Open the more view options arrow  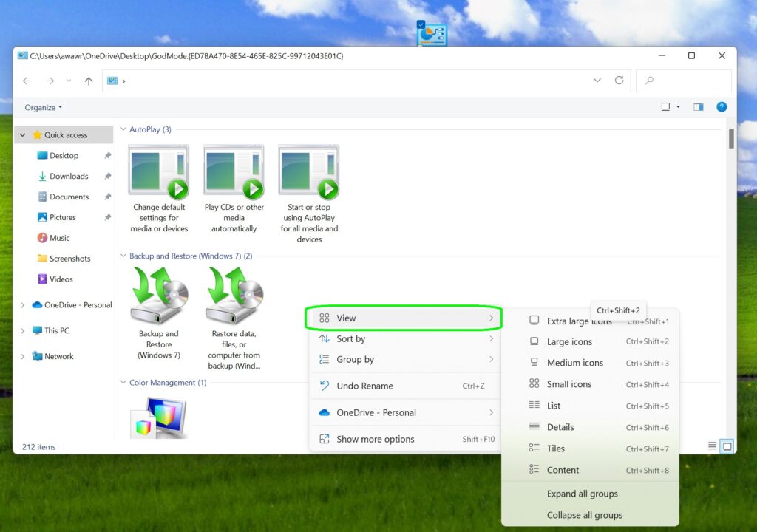pos(678,106)
